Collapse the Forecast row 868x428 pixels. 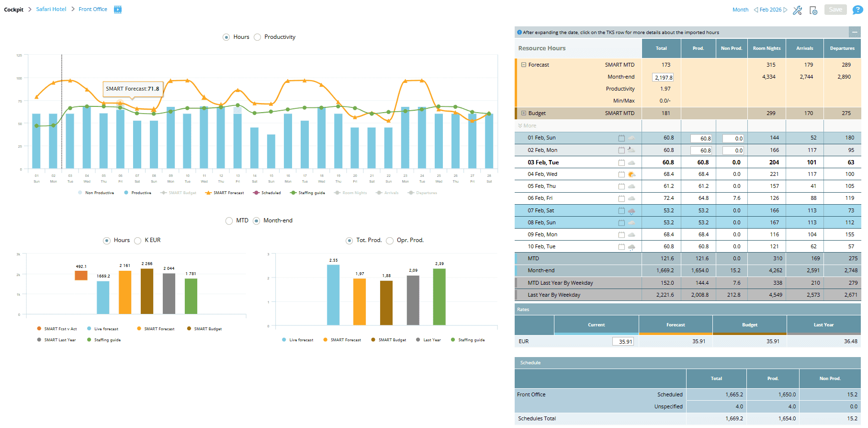point(524,65)
